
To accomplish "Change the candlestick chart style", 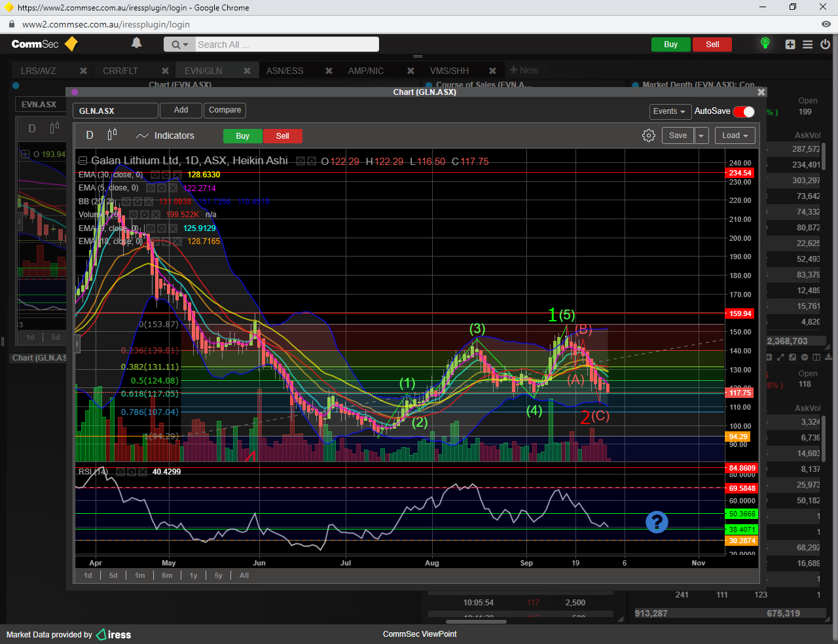I will point(112,135).
